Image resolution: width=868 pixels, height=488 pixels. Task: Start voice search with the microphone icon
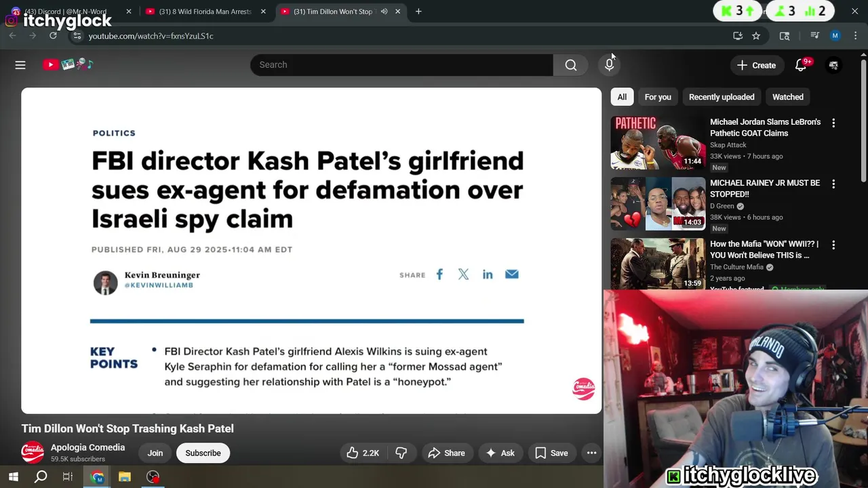click(x=610, y=65)
